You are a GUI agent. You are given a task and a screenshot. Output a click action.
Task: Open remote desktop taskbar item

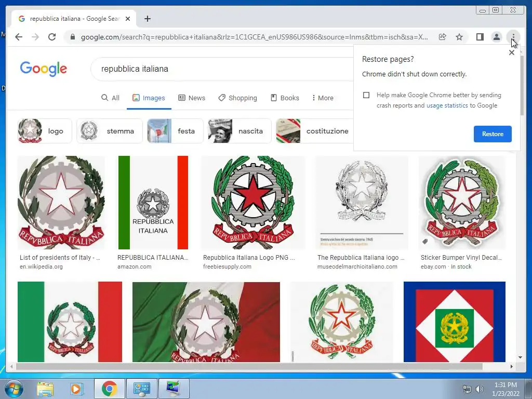[174, 389]
